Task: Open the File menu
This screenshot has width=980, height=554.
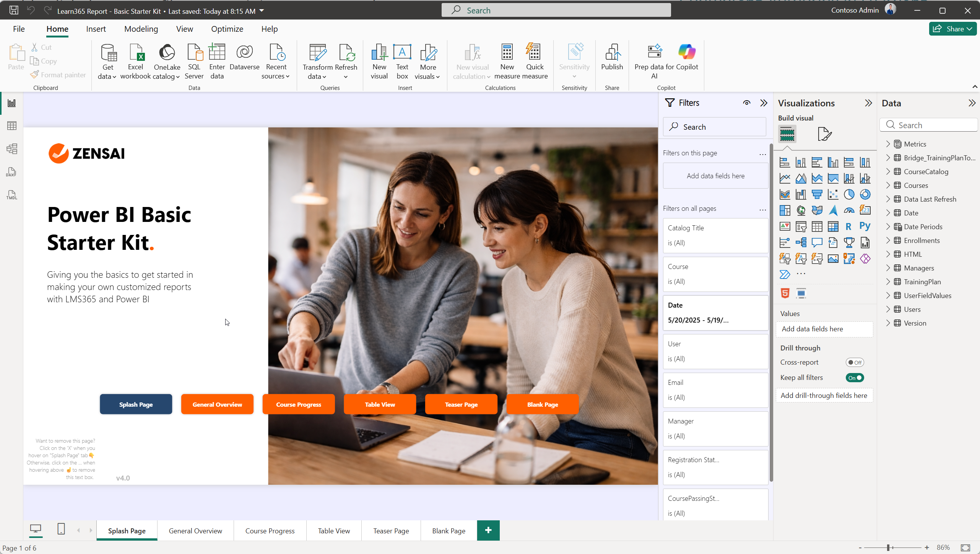Action: [19, 29]
